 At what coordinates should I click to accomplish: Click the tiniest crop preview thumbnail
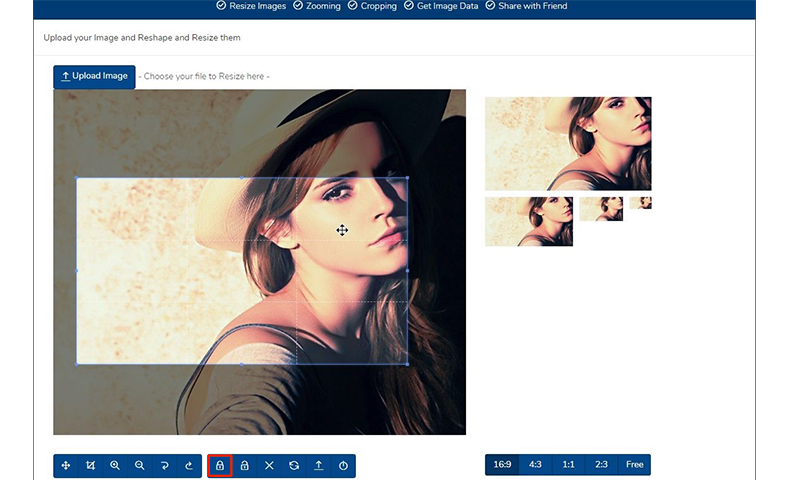pos(640,203)
